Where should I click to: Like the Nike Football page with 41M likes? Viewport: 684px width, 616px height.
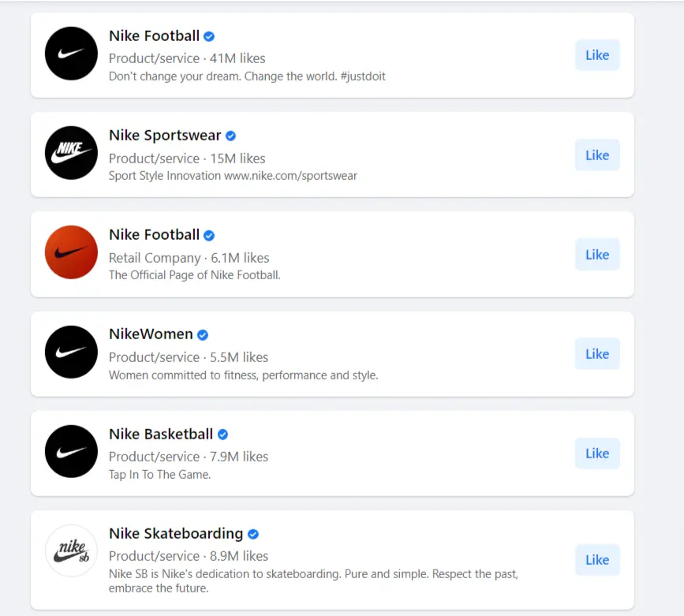click(x=597, y=54)
